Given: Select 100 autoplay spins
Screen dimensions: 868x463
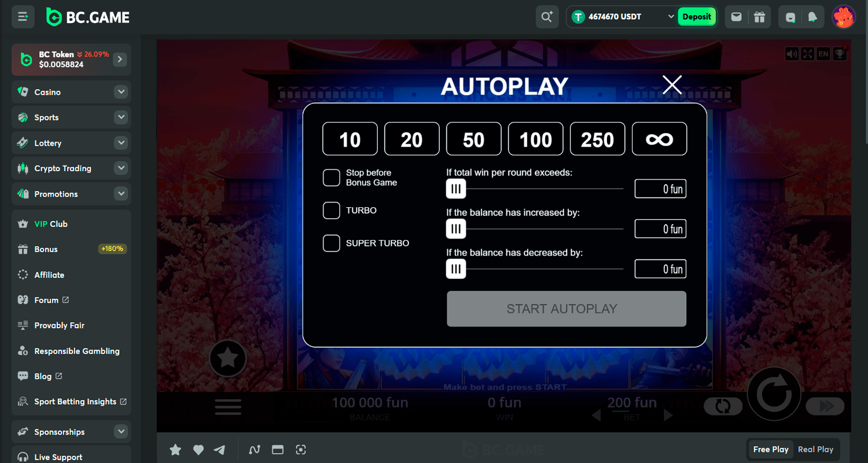Looking at the screenshot, I should [x=536, y=139].
